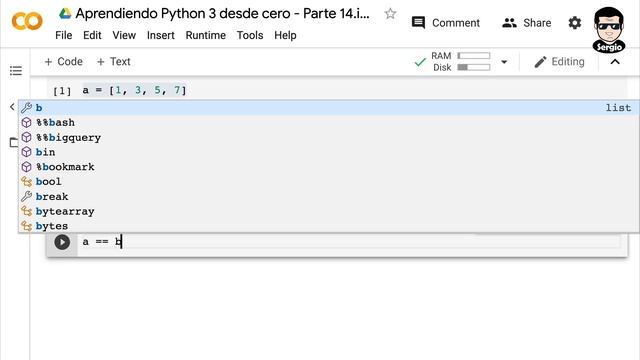Open the Google Drive icon beside the title

click(x=64, y=13)
